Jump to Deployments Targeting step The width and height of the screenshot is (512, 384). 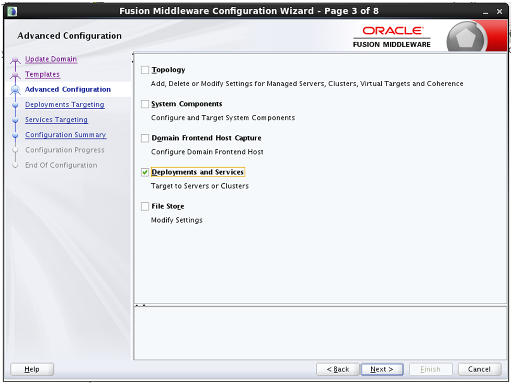point(65,105)
